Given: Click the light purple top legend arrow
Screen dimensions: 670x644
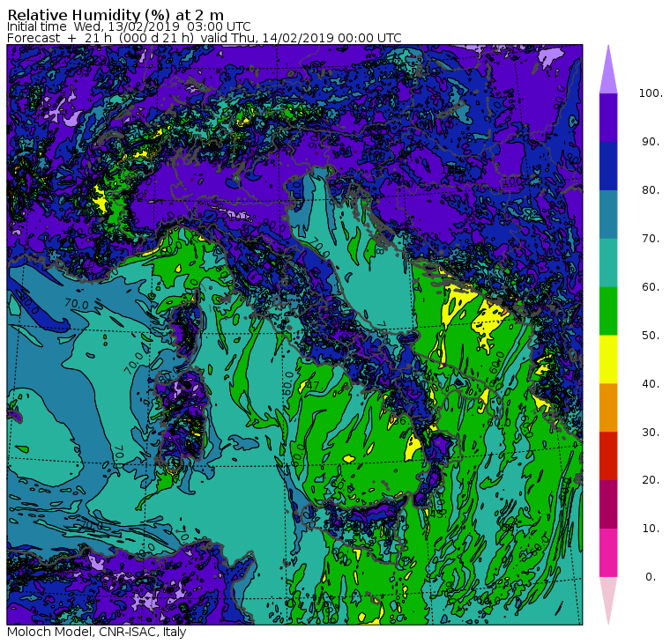Looking at the screenshot, I should [x=608, y=72].
